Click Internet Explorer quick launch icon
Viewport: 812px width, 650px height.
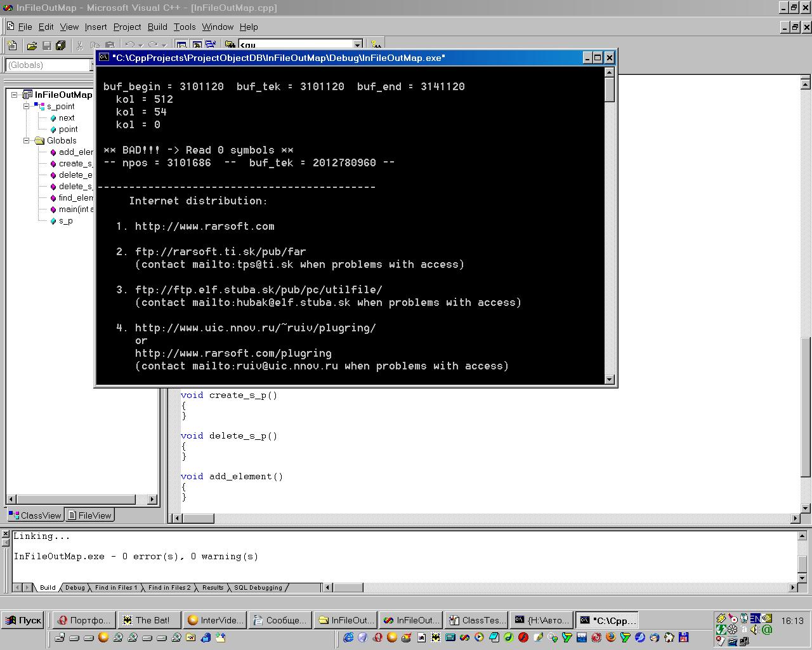348,637
